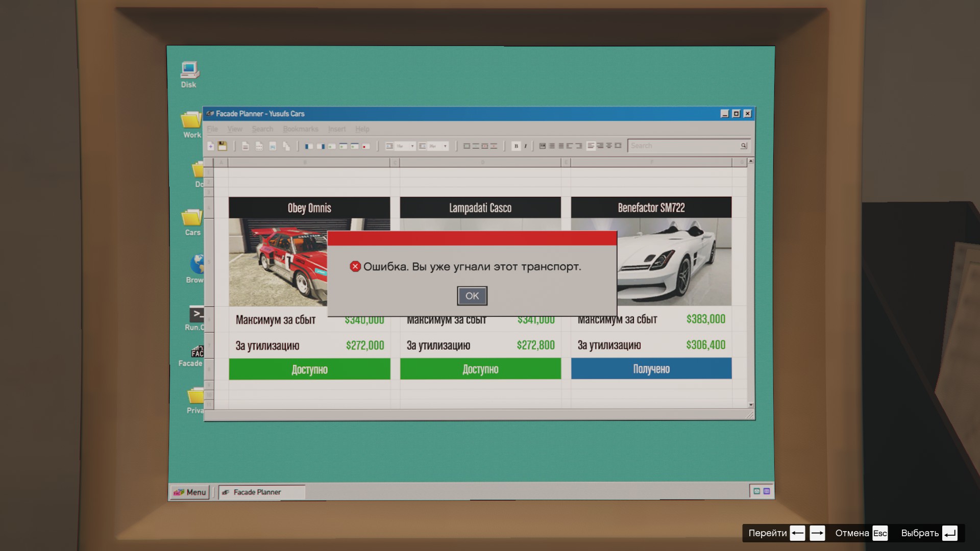The image size is (980, 551).
Task: Open the Cars folder on desktop
Action: coord(192,222)
